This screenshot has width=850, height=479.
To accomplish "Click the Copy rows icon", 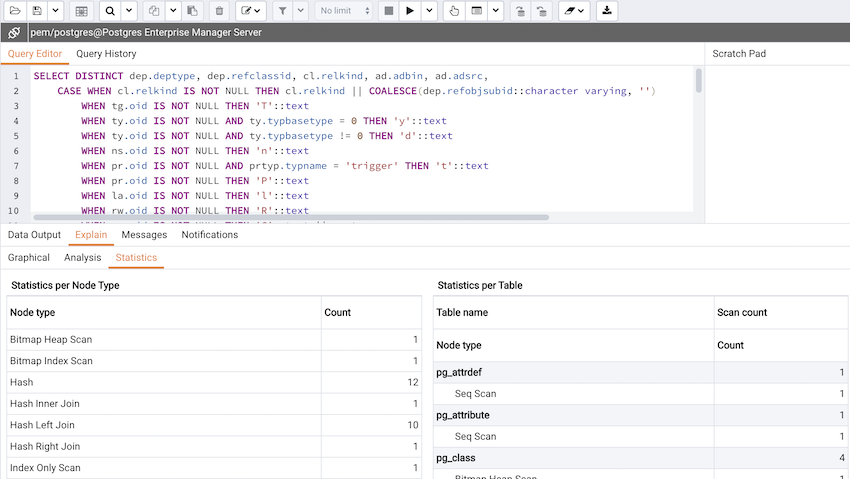I will point(154,11).
